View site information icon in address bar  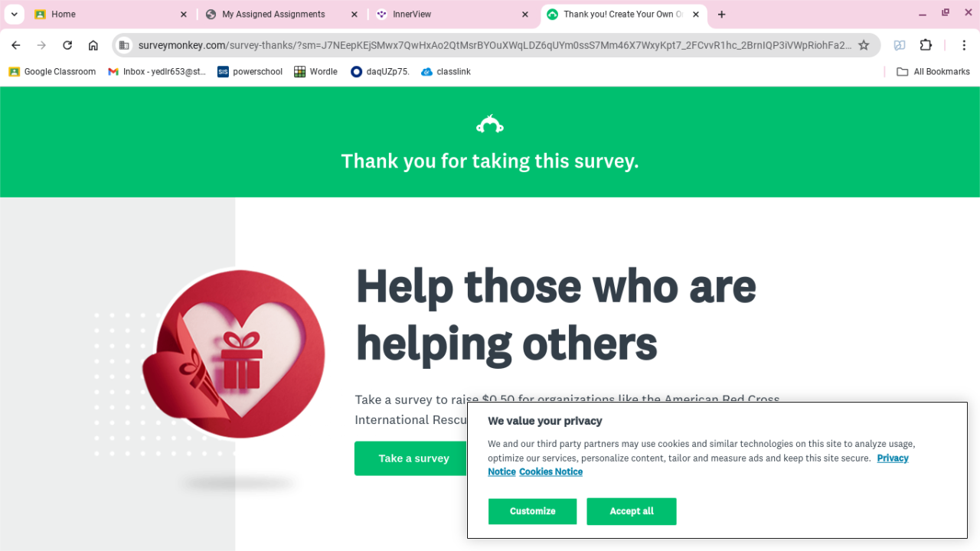[124, 45]
